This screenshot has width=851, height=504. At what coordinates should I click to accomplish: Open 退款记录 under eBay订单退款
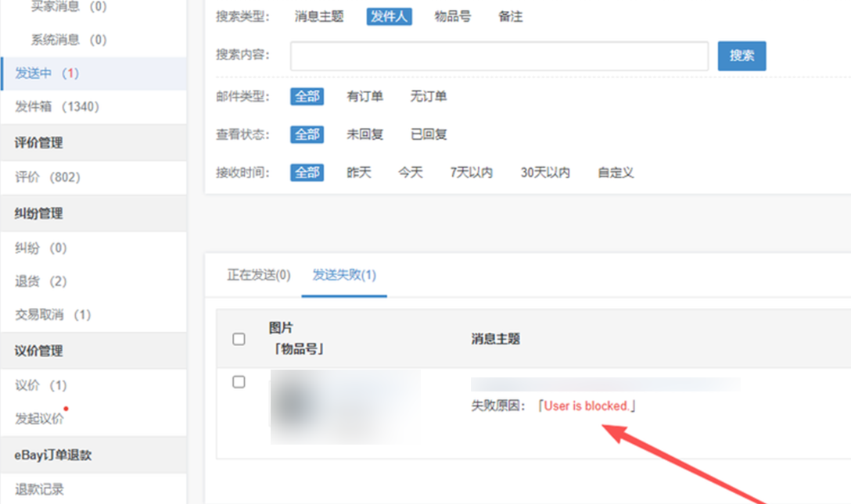tap(39, 490)
